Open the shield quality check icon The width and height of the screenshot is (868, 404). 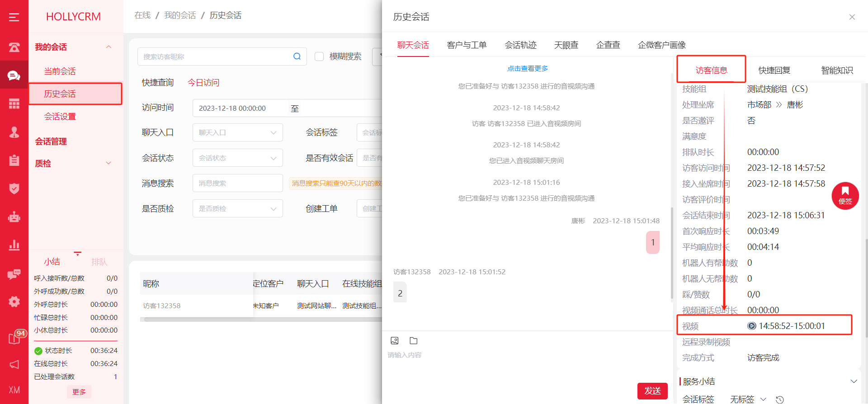pyautogui.click(x=14, y=188)
